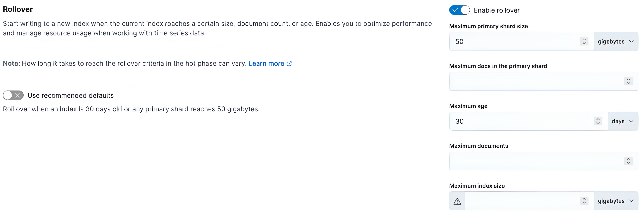Click the stepper arrows on Maximum age field

598,121
